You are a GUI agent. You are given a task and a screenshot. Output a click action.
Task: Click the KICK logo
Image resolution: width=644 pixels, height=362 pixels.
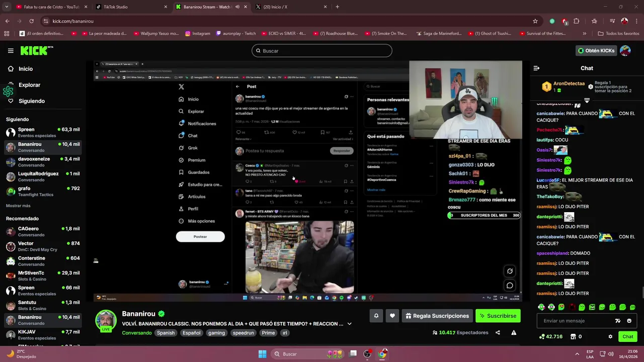point(36,50)
